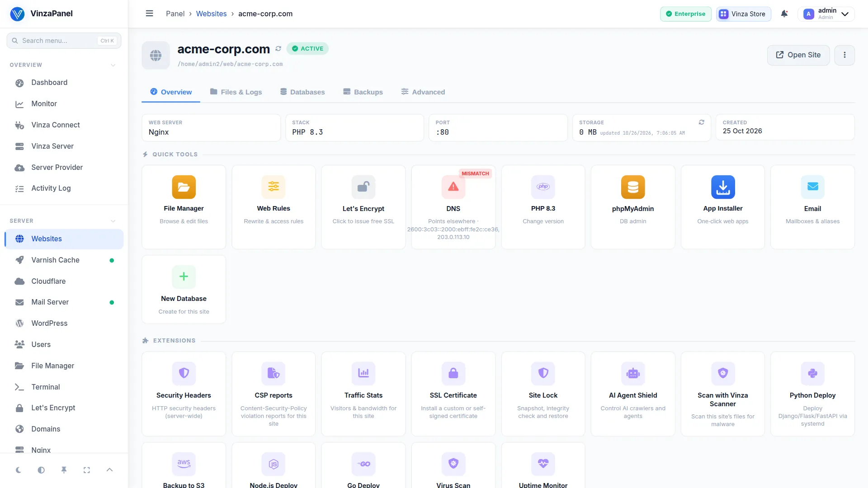Open the Email mailboxes tool
This screenshot has width=868, height=488.
tap(812, 207)
